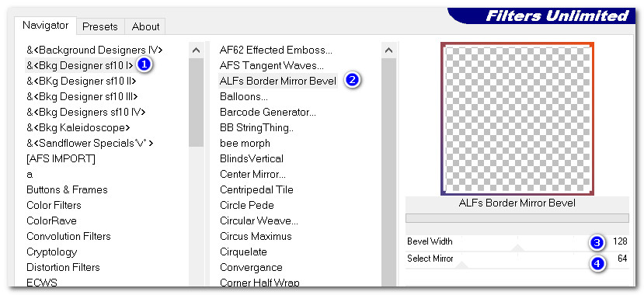Switch to the Navigator tab
Screen dimensions: 644x295
point(46,26)
